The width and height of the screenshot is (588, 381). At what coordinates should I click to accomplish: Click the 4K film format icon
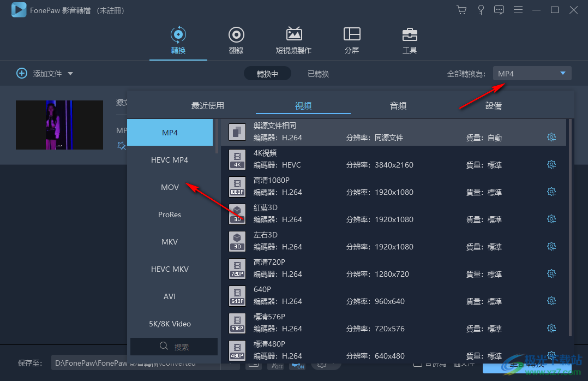tap(237, 159)
